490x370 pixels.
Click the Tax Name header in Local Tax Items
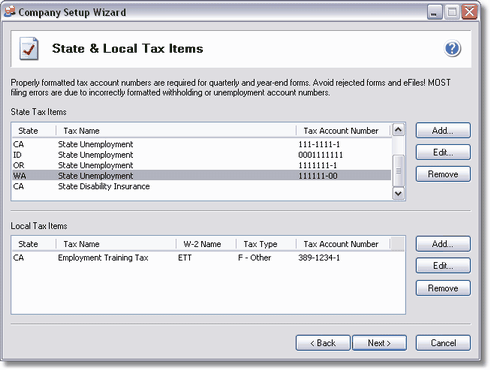click(116, 244)
